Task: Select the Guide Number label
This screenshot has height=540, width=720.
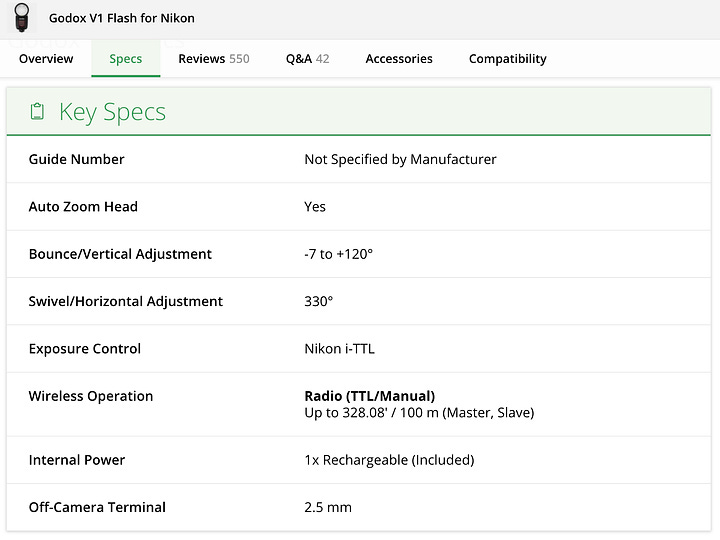Action: pyautogui.click(x=77, y=159)
